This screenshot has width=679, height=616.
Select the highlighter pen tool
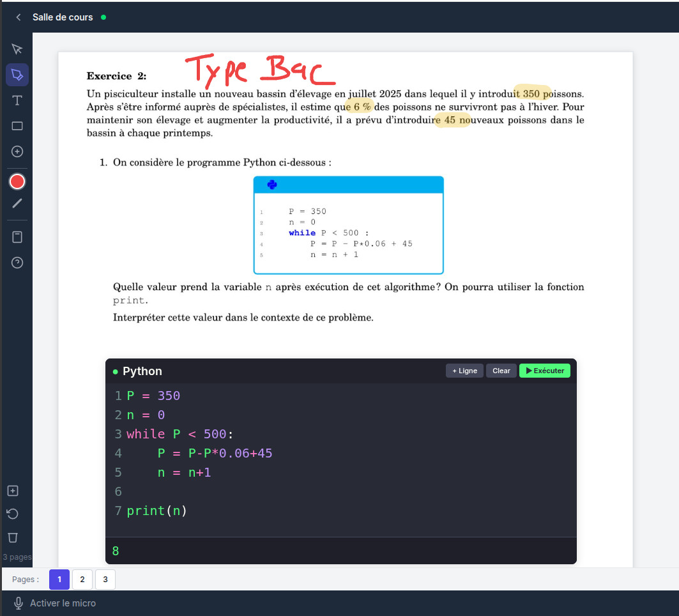point(17,75)
